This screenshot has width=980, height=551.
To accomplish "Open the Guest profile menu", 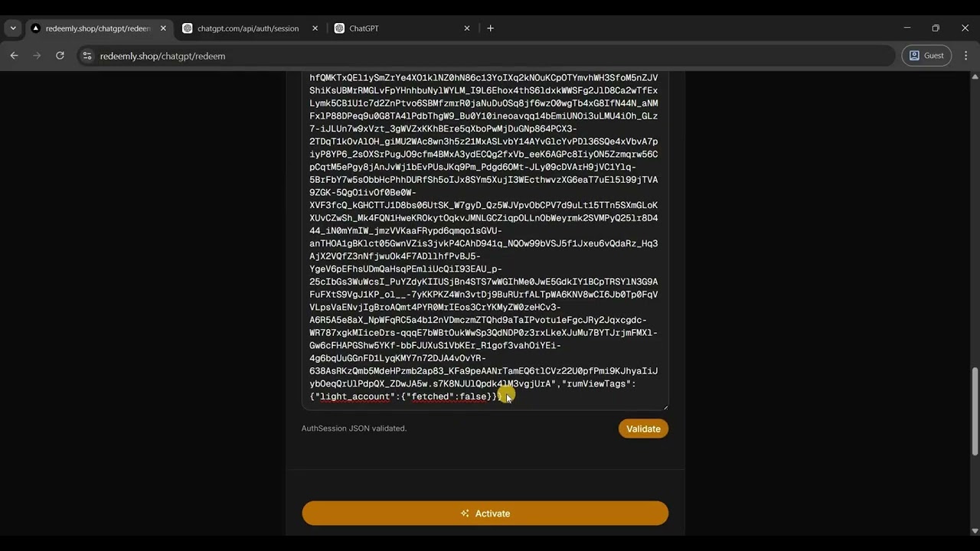I will click(926, 56).
